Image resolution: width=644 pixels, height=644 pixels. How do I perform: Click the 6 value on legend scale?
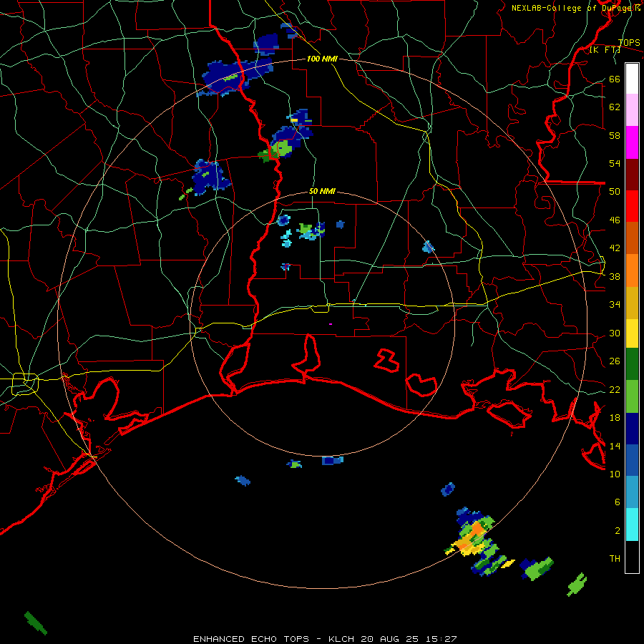click(x=618, y=502)
